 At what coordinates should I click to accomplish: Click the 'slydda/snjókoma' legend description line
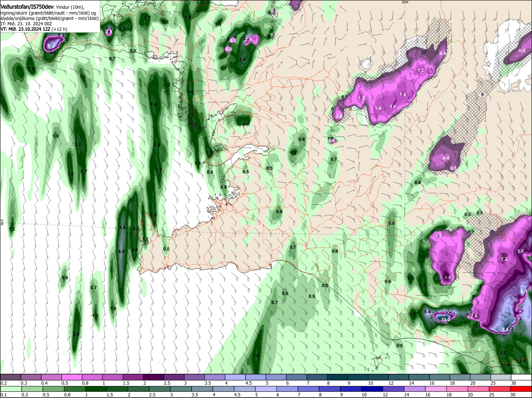pyautogui.click(x=49, y=18)
